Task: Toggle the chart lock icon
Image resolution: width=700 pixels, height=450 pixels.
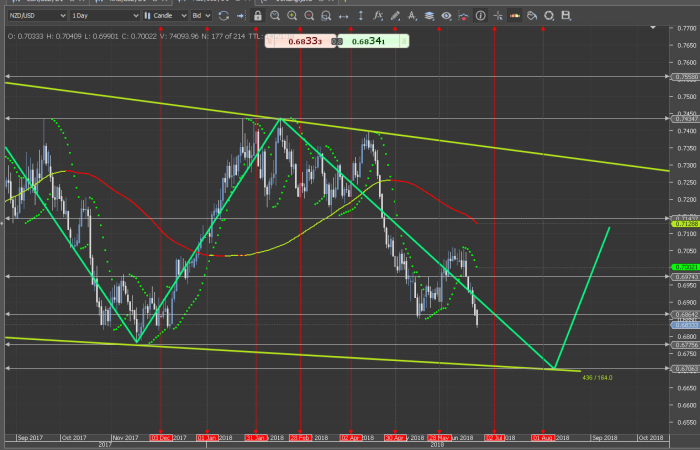Action: point(258,16)
